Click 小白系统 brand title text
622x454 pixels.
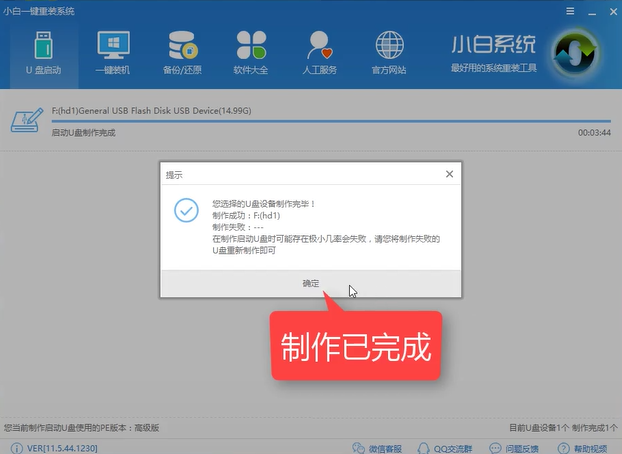493,44
